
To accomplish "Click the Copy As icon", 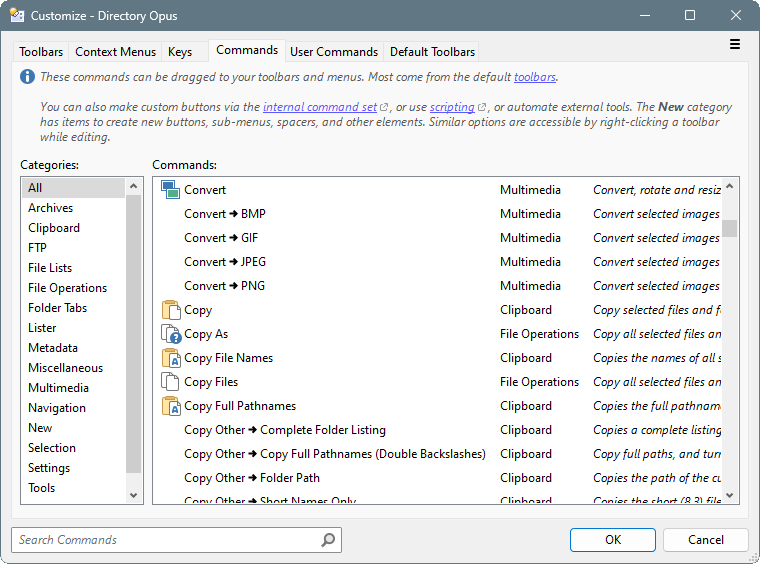I will (171, 334).
